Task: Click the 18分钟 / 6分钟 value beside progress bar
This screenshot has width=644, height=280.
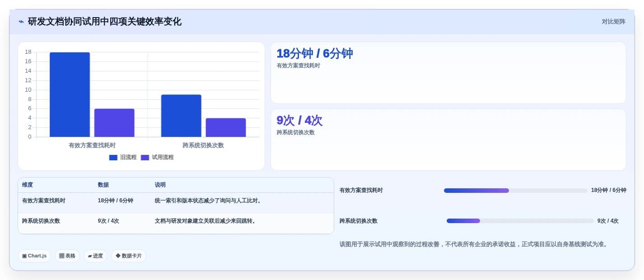Action: (609, 191)
